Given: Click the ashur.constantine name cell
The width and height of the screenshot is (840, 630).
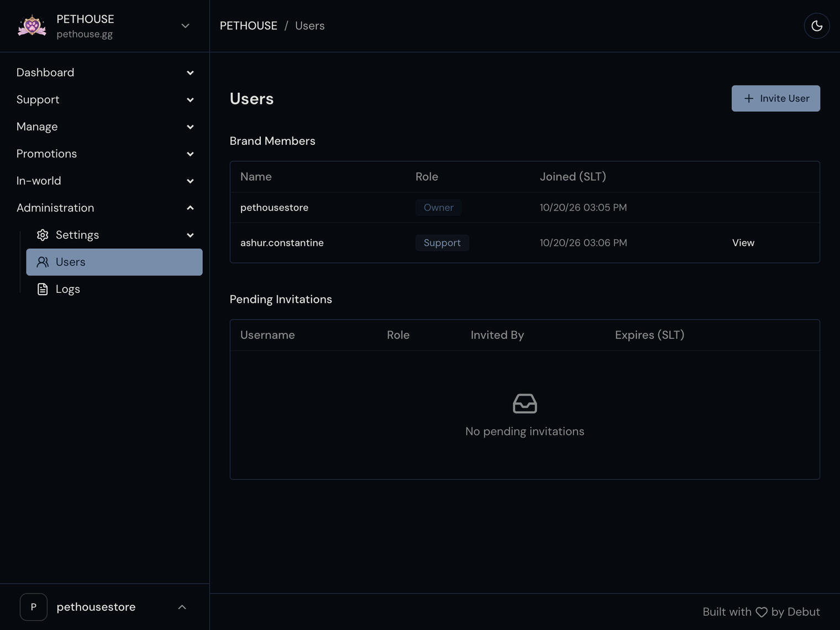Looking at the screenshot, I should coord(282,243).
